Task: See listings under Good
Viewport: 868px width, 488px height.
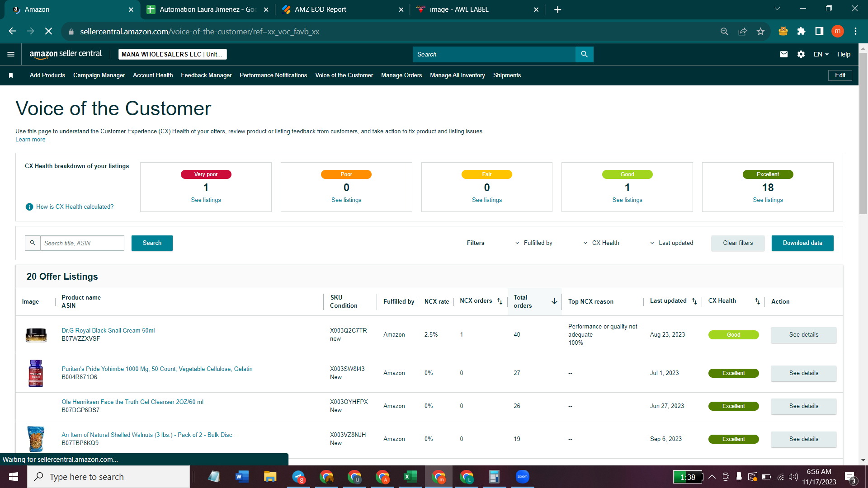Action: tap(627, 200)
